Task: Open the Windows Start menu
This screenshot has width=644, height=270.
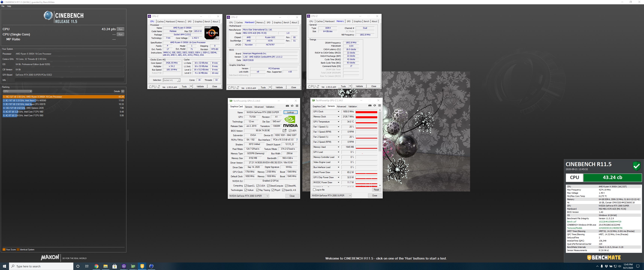Action: point(4,266)
